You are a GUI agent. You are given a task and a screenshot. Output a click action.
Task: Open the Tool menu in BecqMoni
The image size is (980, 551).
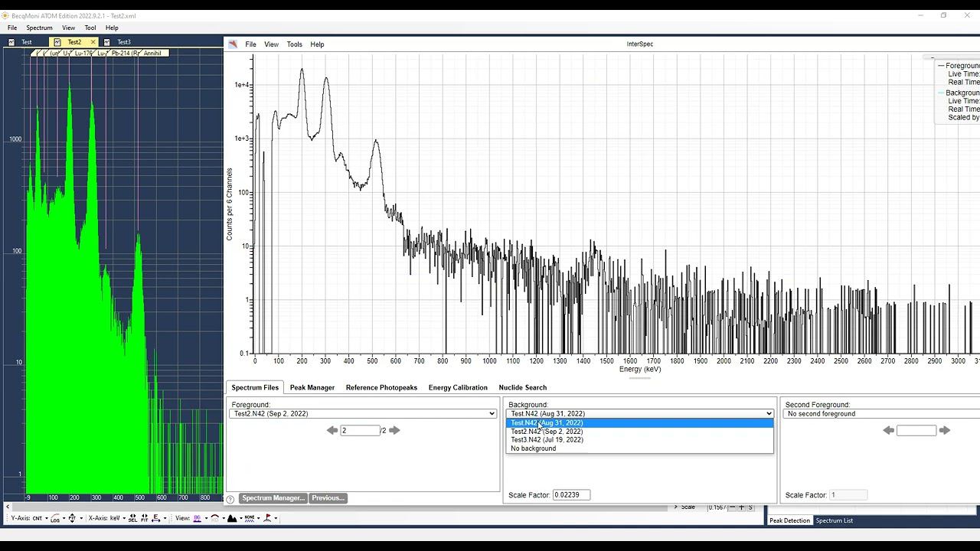[x=90, y=28]
